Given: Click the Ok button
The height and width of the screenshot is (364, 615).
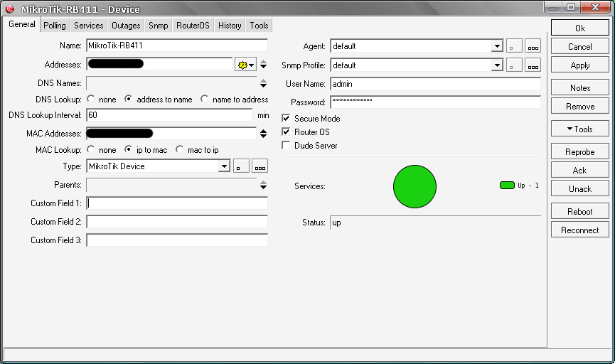Looking at the screenshot, I should [x=579, y=28].
